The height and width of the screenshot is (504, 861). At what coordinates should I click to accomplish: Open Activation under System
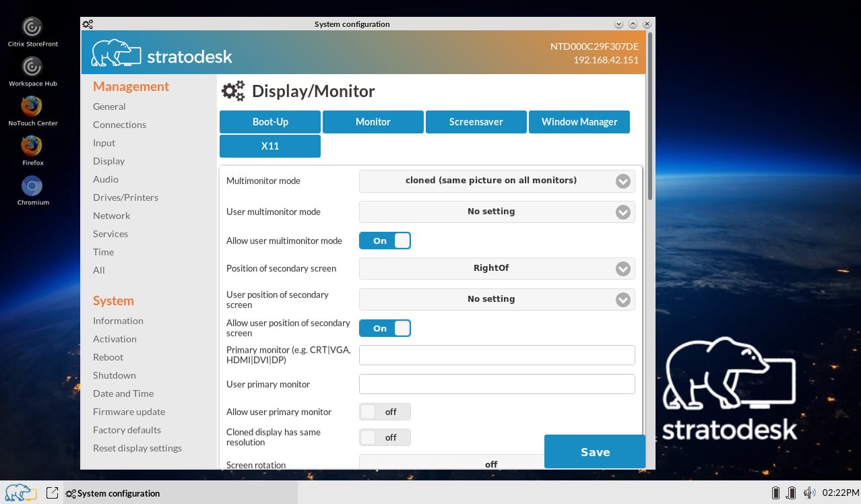(x=115, y=339)
